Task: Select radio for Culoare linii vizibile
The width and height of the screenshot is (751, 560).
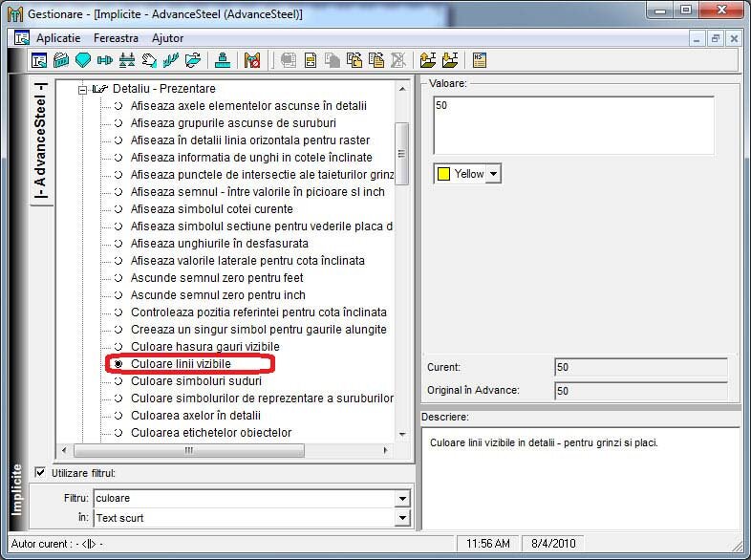Action: (118, 364)
